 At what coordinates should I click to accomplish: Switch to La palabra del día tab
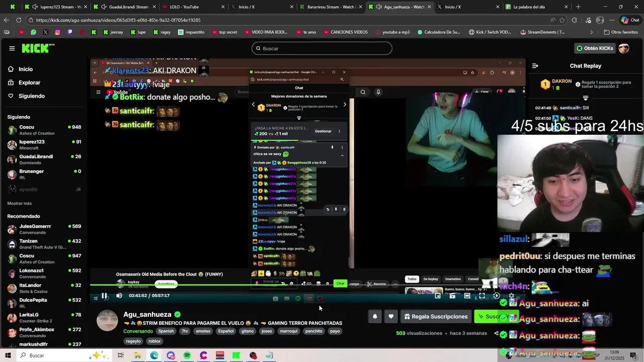tap(537, 7)
